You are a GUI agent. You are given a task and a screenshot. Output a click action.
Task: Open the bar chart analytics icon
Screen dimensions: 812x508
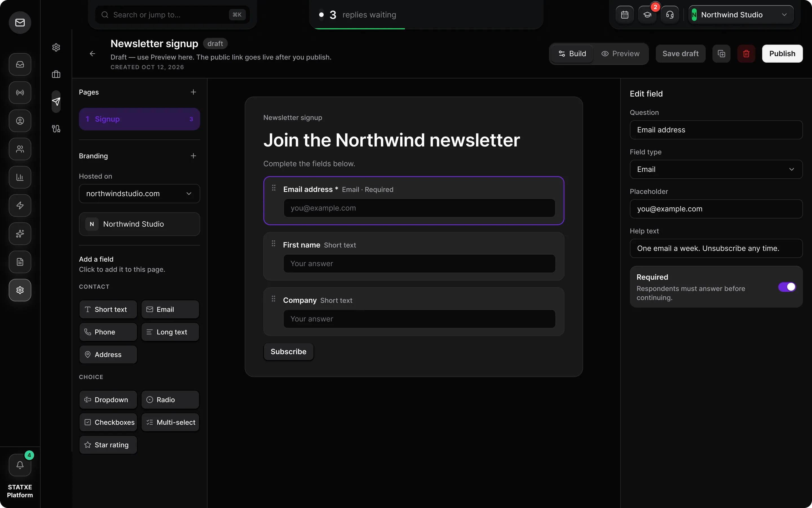(20, 177)
